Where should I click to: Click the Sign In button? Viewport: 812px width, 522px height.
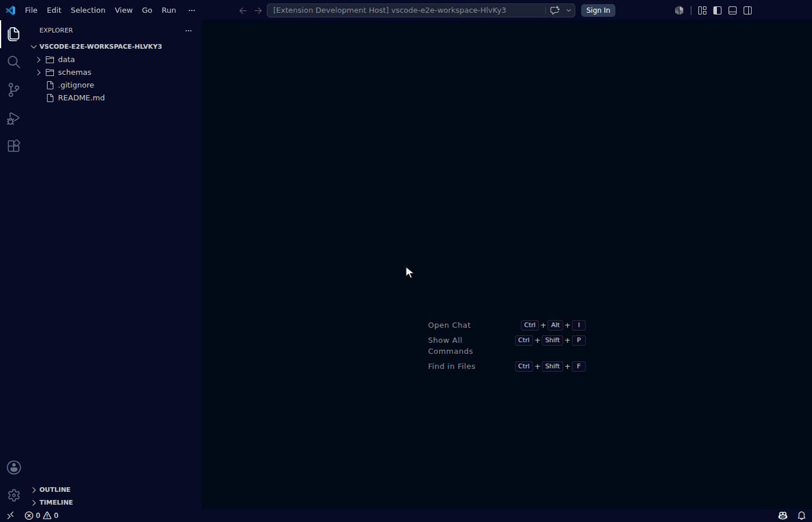598,10
